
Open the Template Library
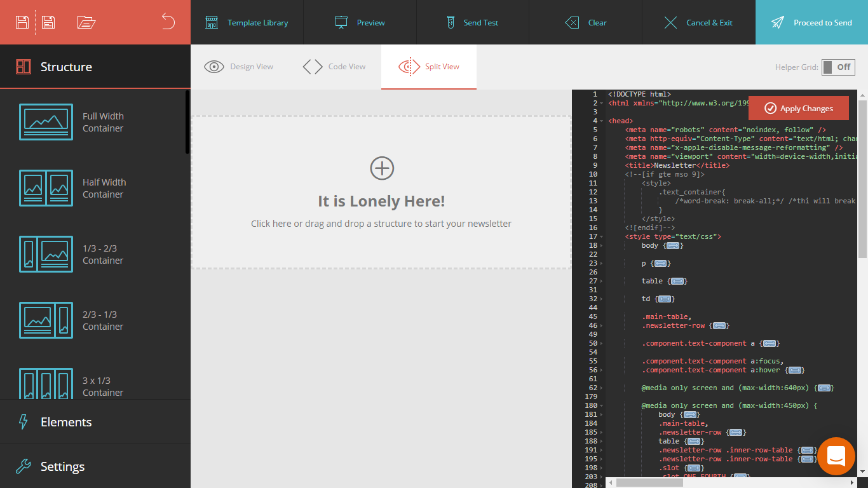pos(247,22)
